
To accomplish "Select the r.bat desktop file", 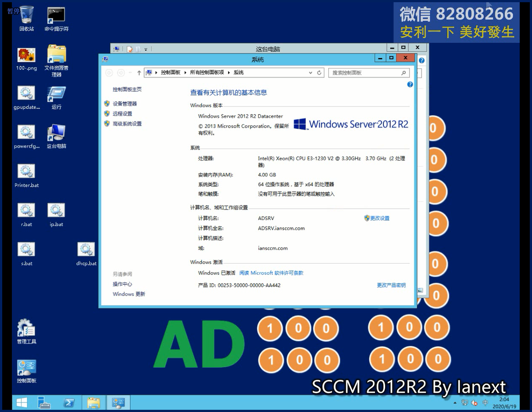I will tap(26, 215).
